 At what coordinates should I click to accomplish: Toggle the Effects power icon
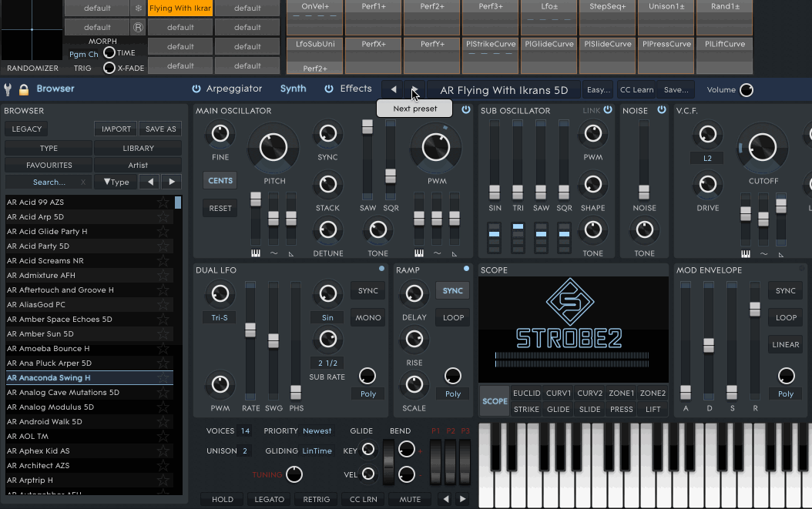329,89
